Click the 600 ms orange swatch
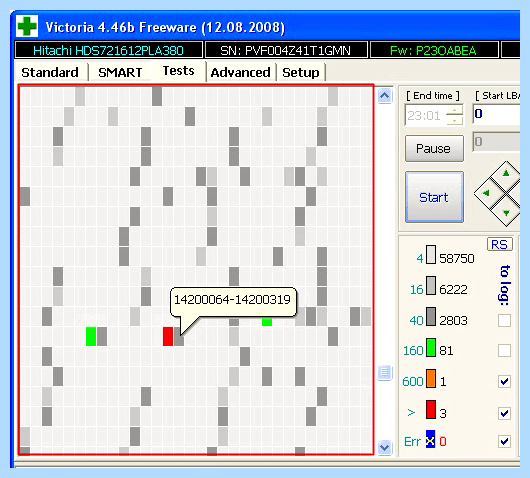 [x=431, y=378]
